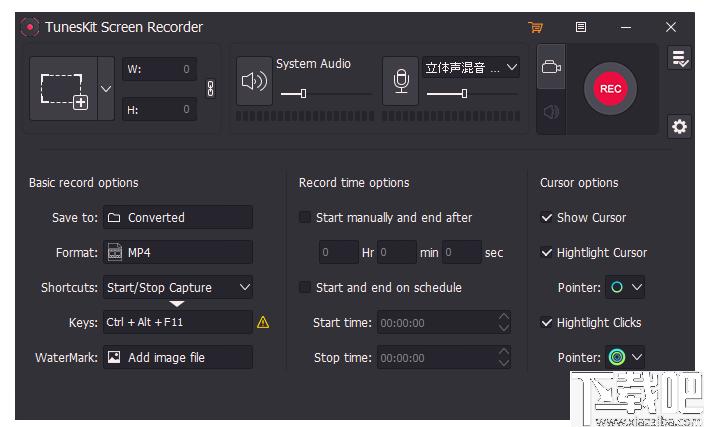Expand the capture area dropdown arrow

[106, 89]
